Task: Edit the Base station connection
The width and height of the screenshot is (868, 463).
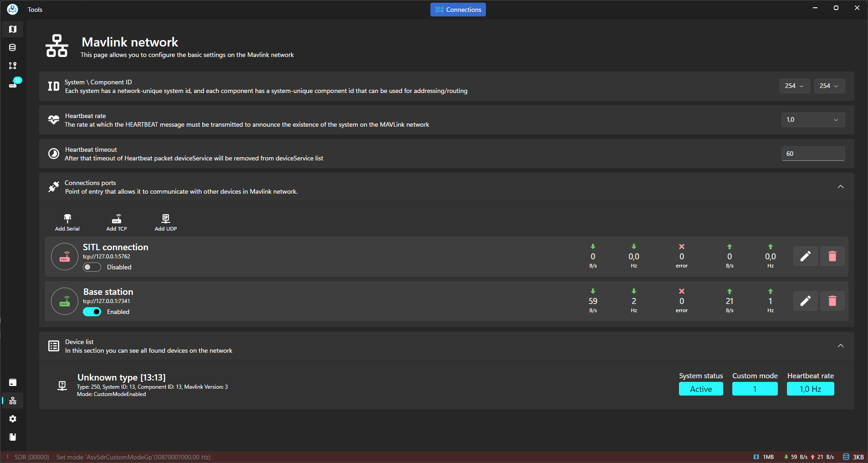Action: [x=805, y=301]
